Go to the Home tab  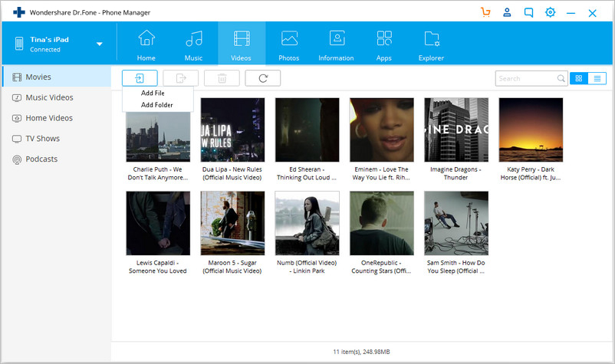click(146, 45)
